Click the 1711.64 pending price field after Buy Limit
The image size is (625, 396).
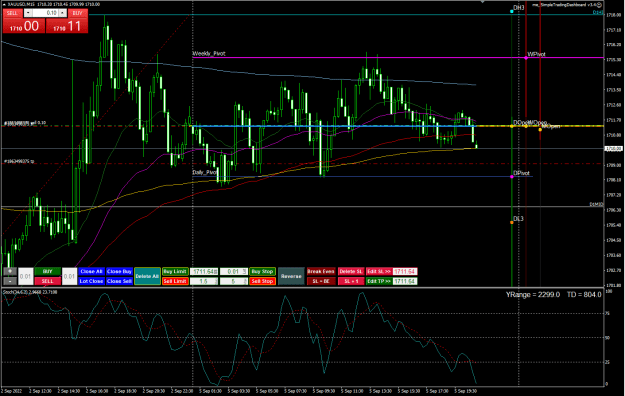tap(204, 272)
